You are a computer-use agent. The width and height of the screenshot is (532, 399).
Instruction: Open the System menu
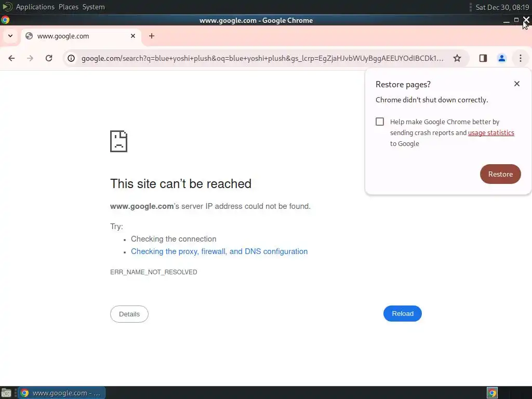[94, 7]
